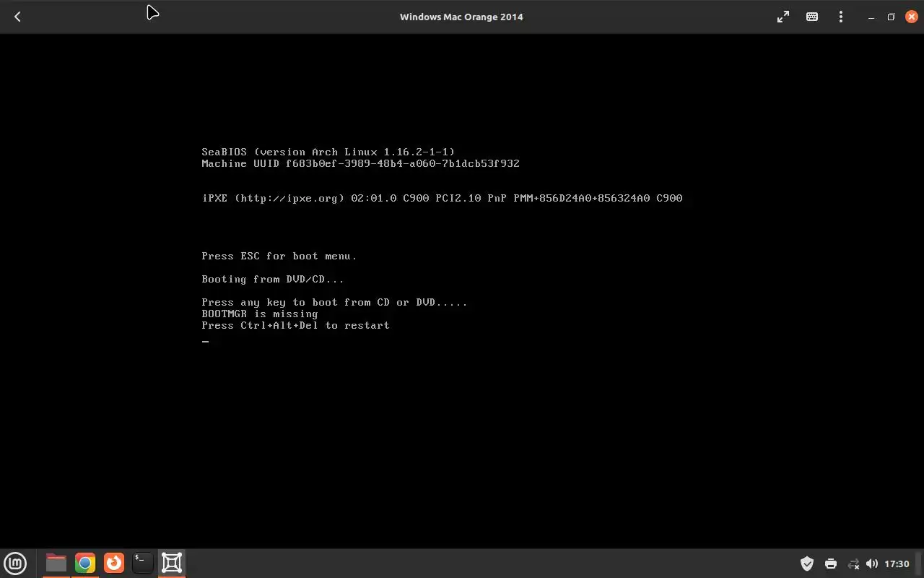Click the title "Windows Mac Orange 2014"
The image size is (924, 578).
pos(461,17)
